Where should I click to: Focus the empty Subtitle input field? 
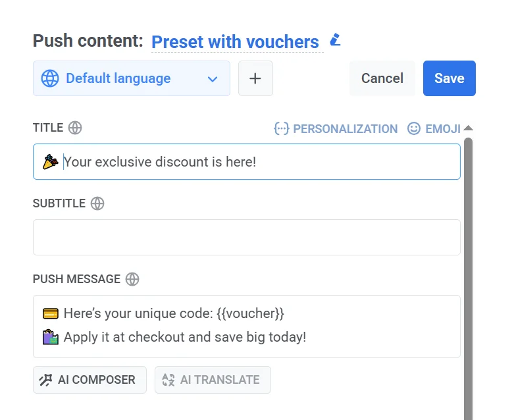click(246, 237)
